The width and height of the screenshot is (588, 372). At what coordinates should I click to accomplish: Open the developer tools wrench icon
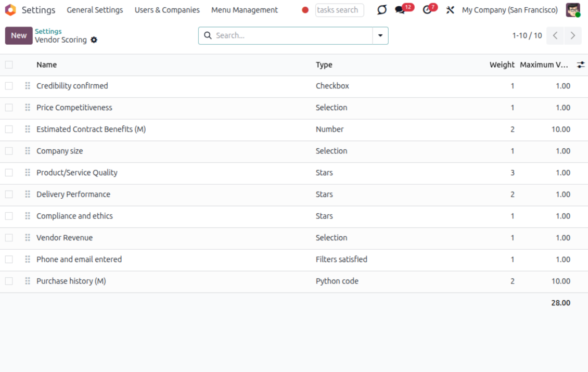tap(450, 10)
